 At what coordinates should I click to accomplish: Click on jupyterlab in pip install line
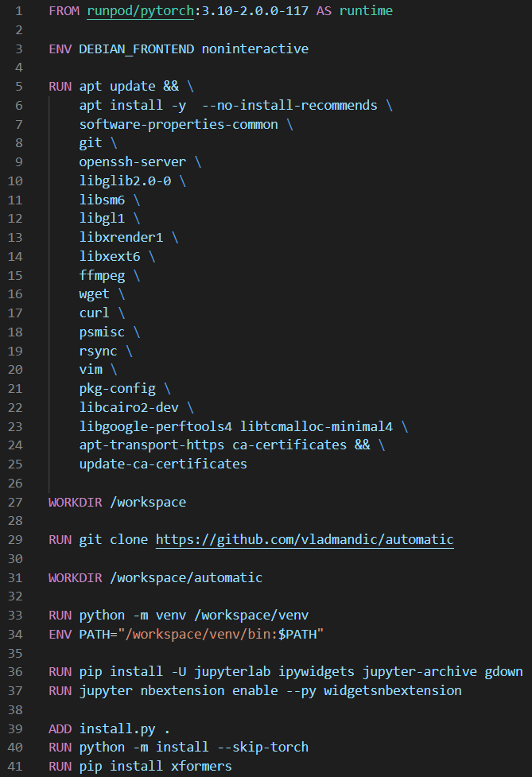pos(232,672)
